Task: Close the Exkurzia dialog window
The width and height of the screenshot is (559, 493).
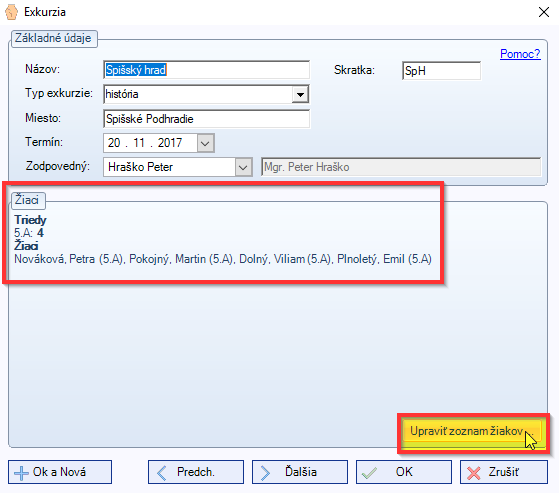Action: [544, 12]
